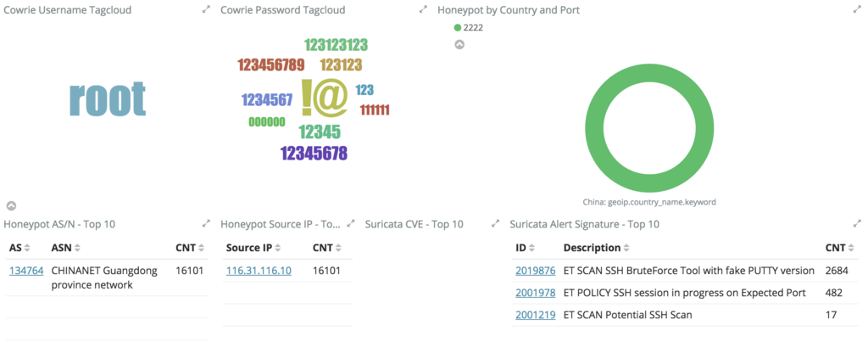The image size is (868, 342).
Task: Open source IP 116.31.116.10 link
Action: tap(259, 271)
